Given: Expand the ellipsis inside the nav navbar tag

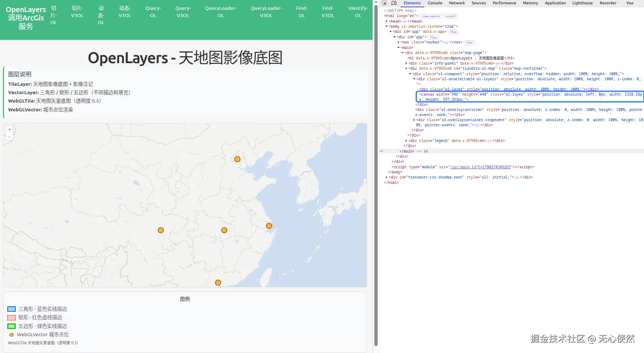Looking at the screenshot, I should point(447,42).
